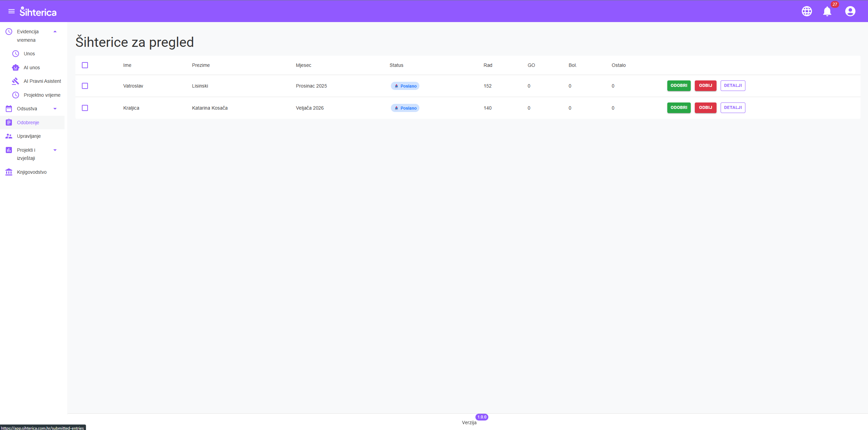Click the Upravljanje people icon
Image resolution: width=868 pixels, height=430 pixels.
pos(9,136)
